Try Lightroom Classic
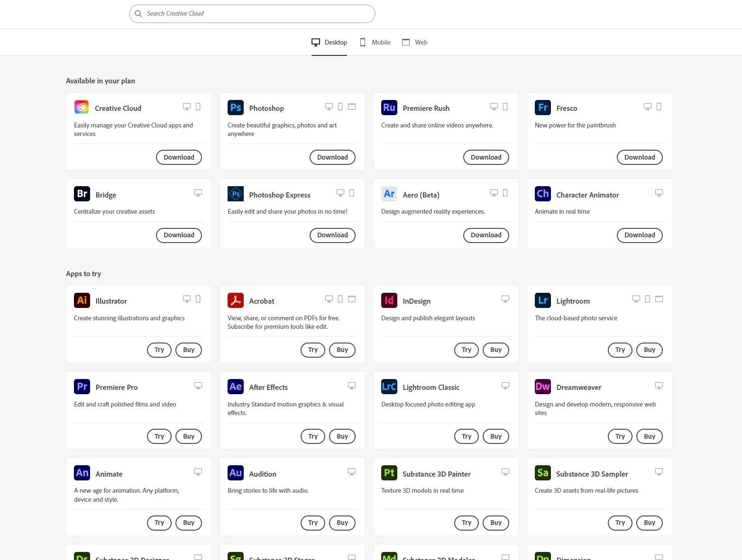Image resolution: width=742 pixels, height=560 pixels. click(467, 436)
